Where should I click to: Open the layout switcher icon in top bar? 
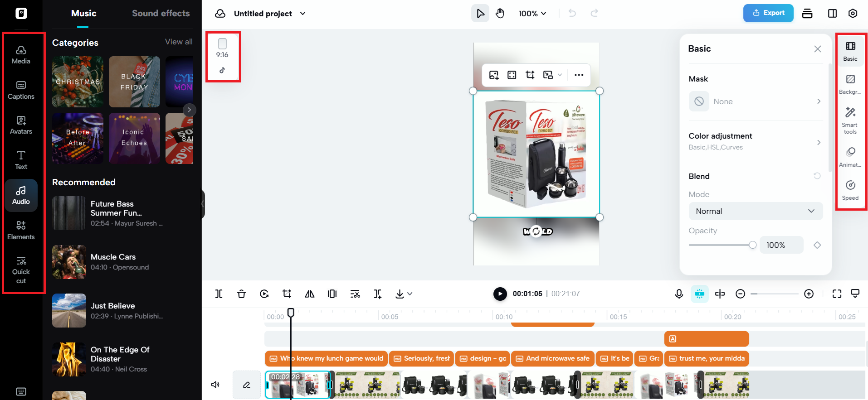832,13
